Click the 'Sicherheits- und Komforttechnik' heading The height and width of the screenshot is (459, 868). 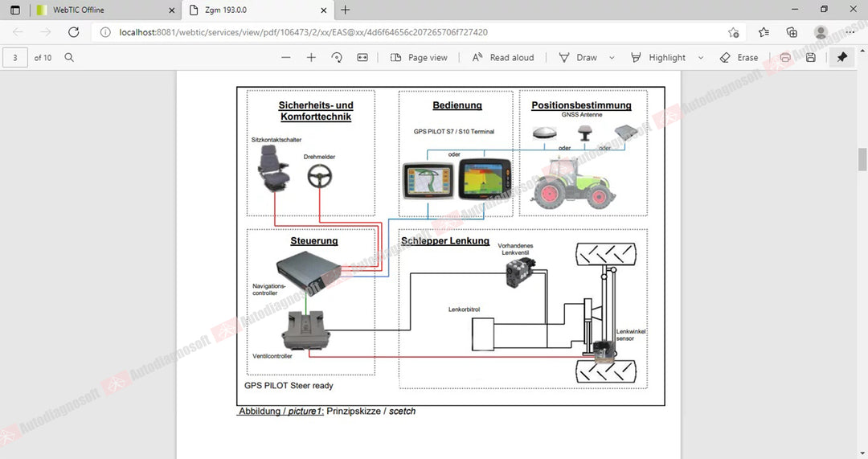[x=316, y=111]
